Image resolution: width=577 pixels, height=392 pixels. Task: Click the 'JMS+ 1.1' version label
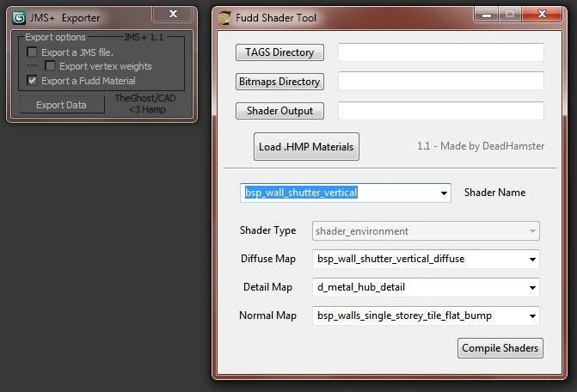click(x=144, y=37)
